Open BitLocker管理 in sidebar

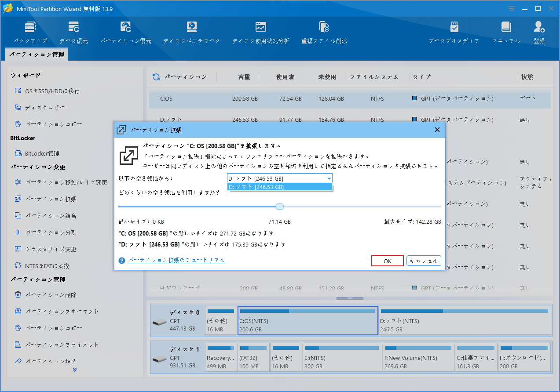coord(37,153)
